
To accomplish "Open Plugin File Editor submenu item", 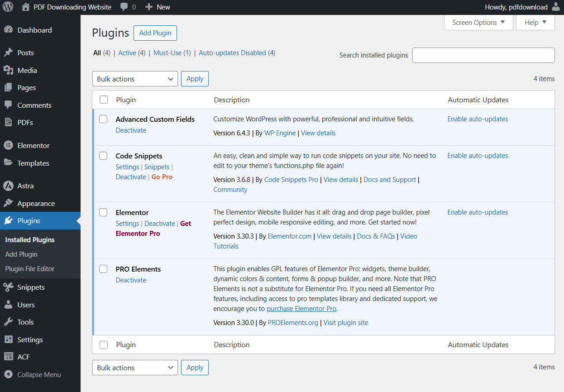I will pyautogui.click(x=30, y=269).
